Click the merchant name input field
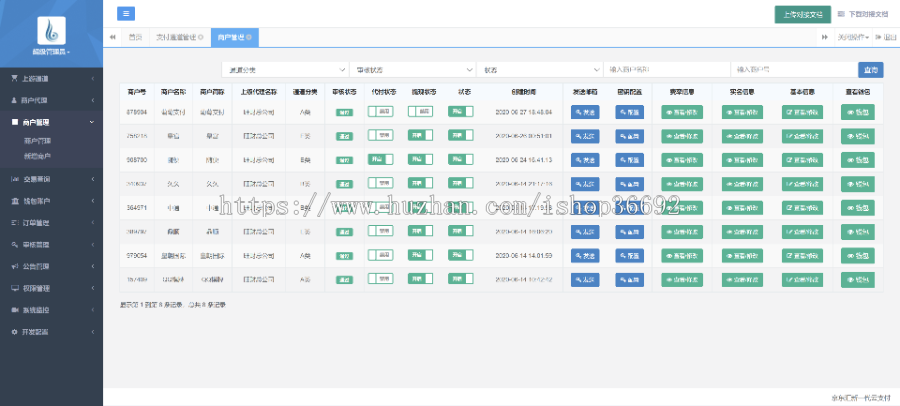Image resolution: width=900 pixels, height=406 pixels. (665, 70)
